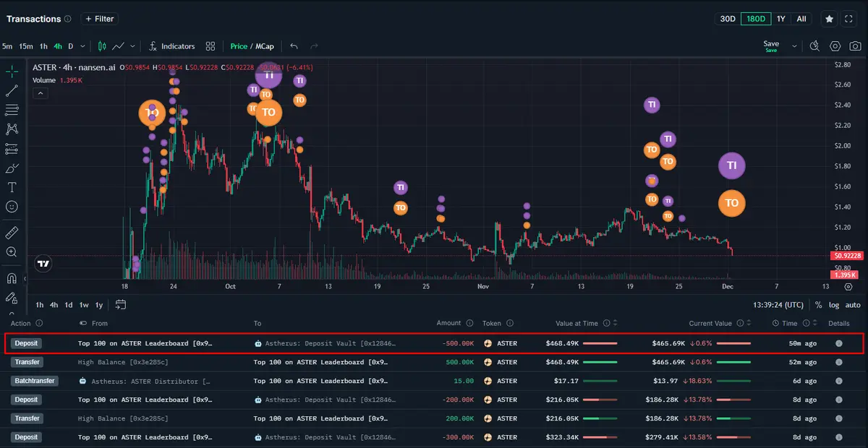This screenshot has height=448, width=868.
Task: Toggle log scale on price axis
Action: 834,305
